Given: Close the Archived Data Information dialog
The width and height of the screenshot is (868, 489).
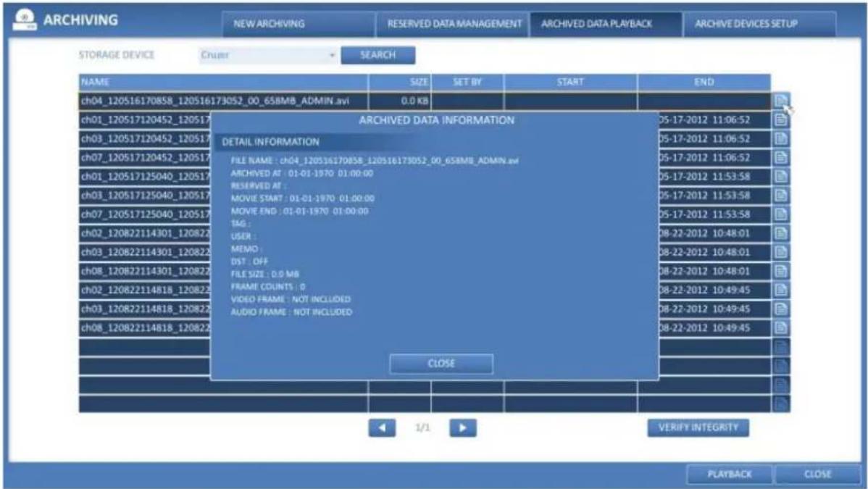Looking at the screenshot, I should click(x=441, y=364).
